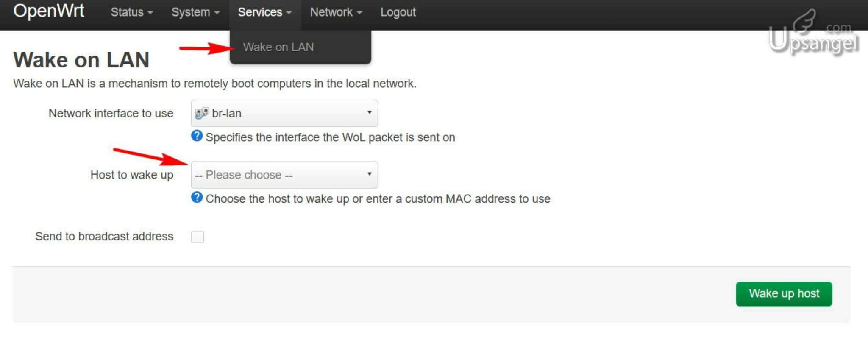The image size is (868, 346).
Task: Click the help icon for WoL packet interface
Action: 197,137
